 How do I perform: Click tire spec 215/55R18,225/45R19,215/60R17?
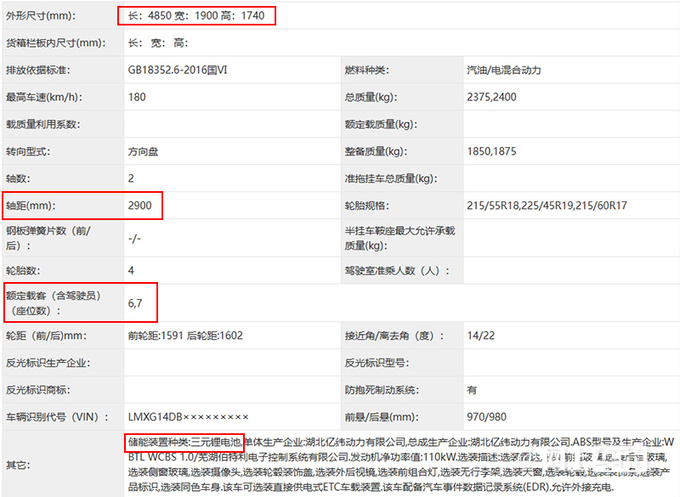pyautogui.click(x=547, y=206)
